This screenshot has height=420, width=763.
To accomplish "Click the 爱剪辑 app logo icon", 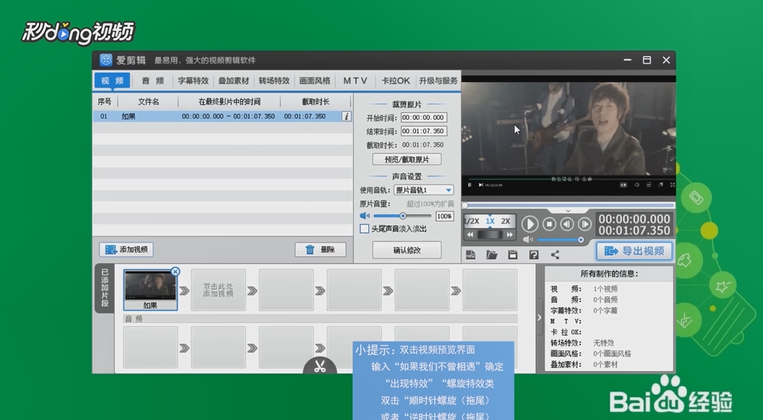I will pyautogui.click(x=106, y=60).
